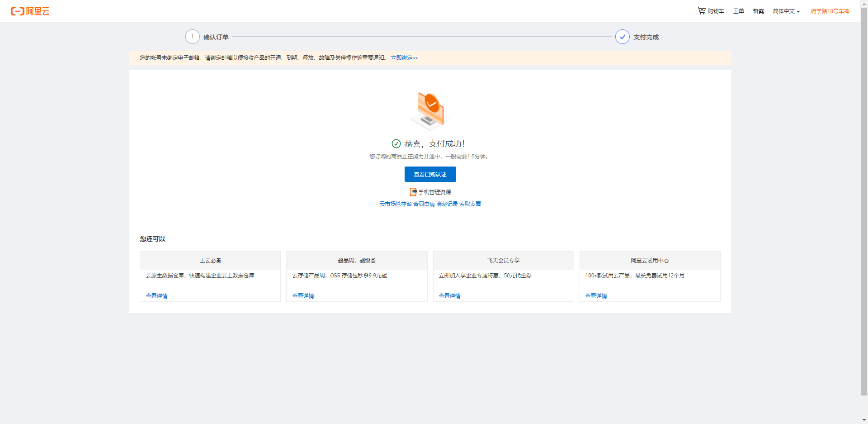
Task: Click the phone icon beside 手机管理资源
Action: click(413, 192)
